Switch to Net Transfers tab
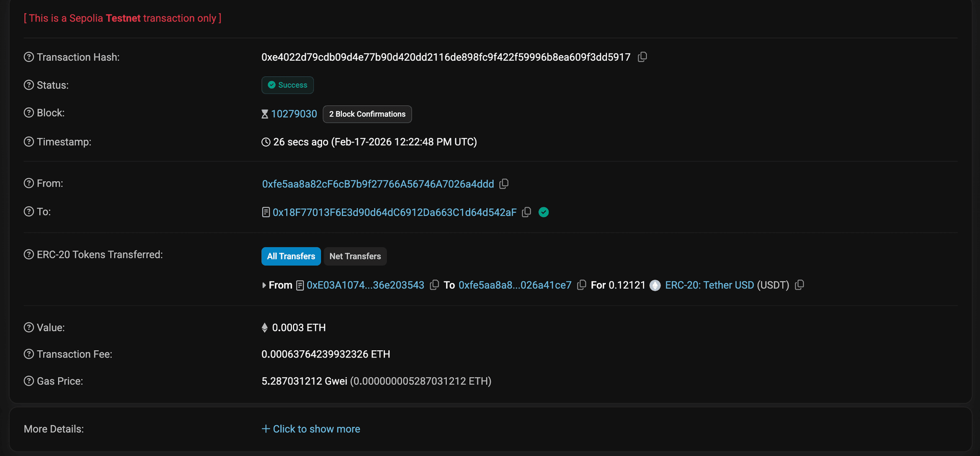This screenshot has height=456, width=980. [355, 256]
